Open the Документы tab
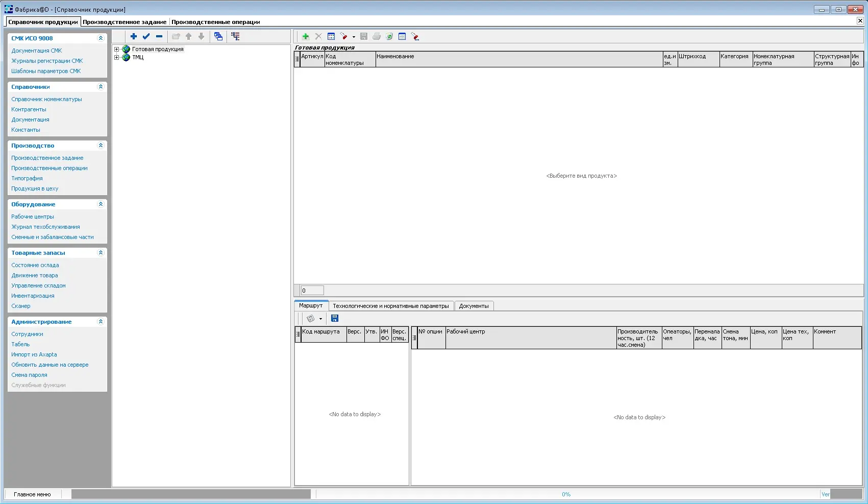This screenshot has width=868, height=504. pyautogui.click(x=474, y=306)
